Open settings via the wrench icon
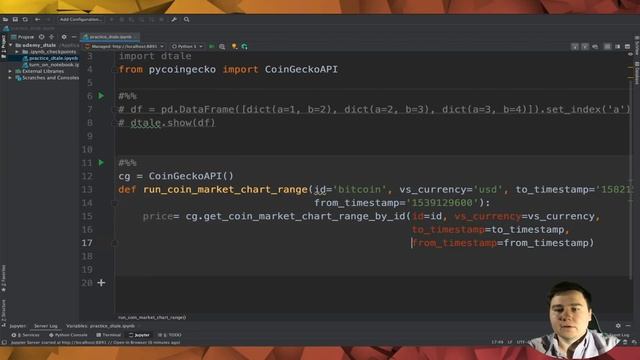640x360 pixels. pos(174,19)
